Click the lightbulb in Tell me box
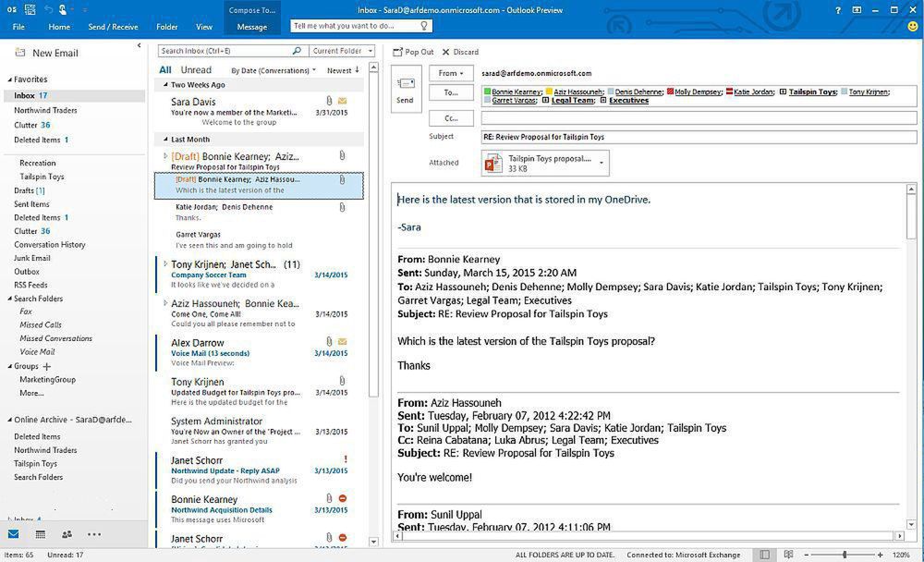Screen dimensions: 924x562 pos(424,25)
